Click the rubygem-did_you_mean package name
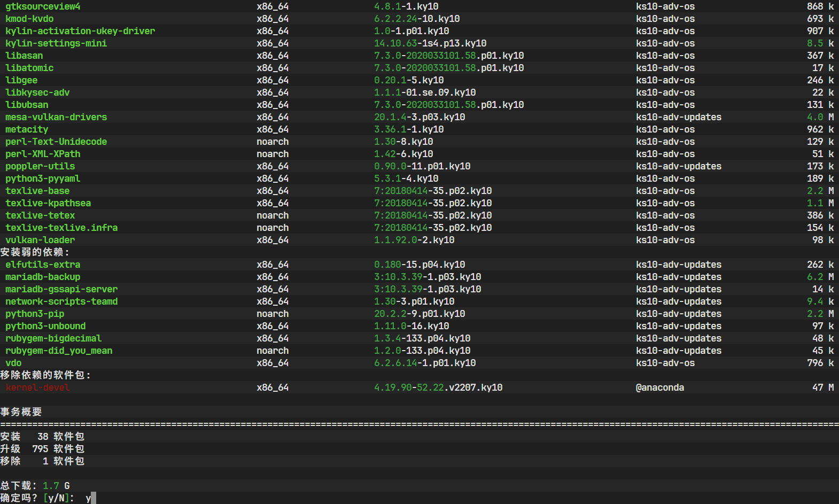The image size is (839, 504). coord(59,351)
